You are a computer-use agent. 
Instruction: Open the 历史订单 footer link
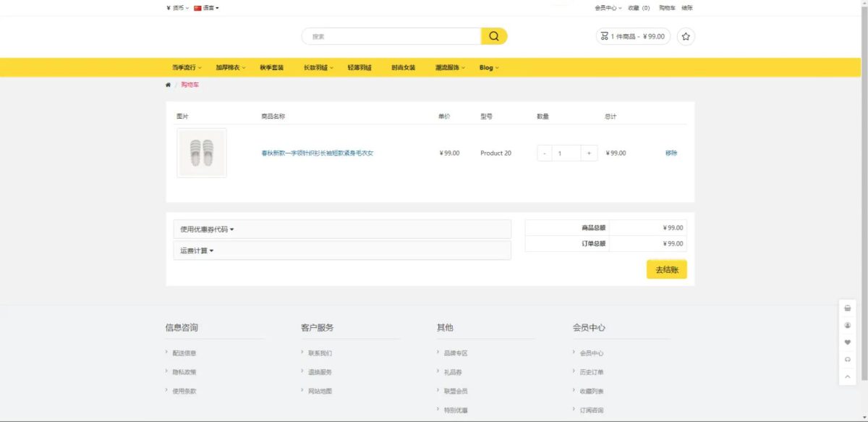coord(592,372)
